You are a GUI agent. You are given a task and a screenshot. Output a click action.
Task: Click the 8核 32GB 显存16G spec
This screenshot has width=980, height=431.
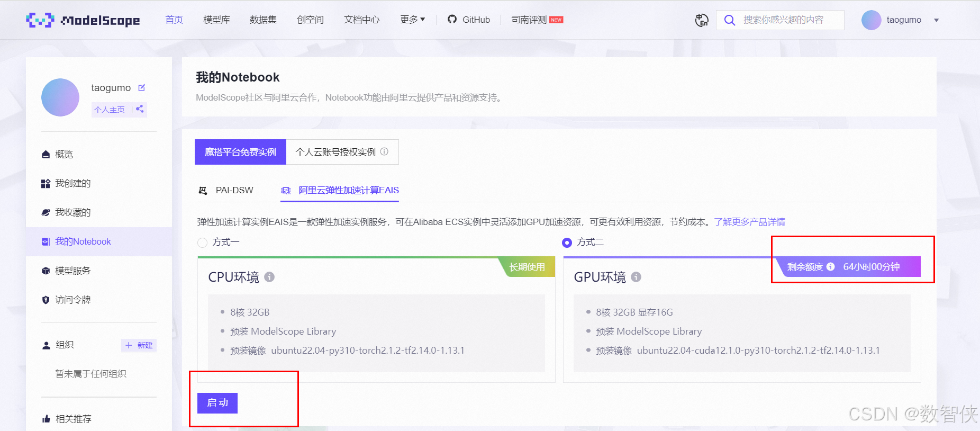point(634,312)
